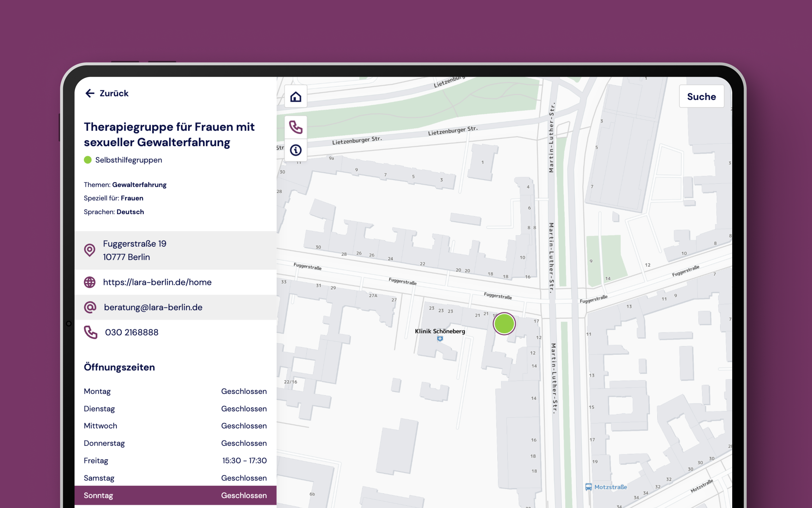Select the @ icon beside the email address
This screenshot has height=508, width=812.
tap(90, 307)
